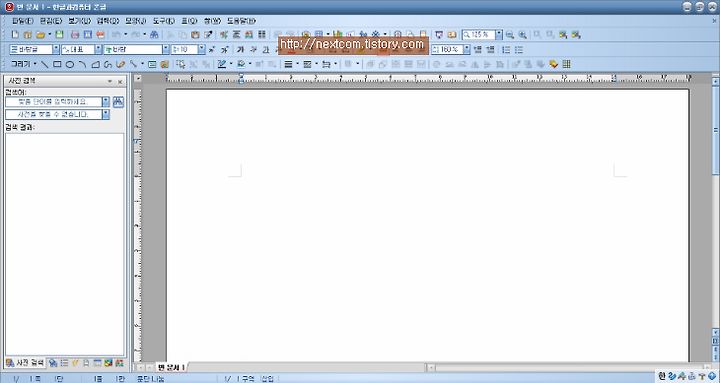Image resolution: width=720 pixels, height=383 pixels.
Task: Open the 보기 (View) menu
Action: (x=80, y=21)
